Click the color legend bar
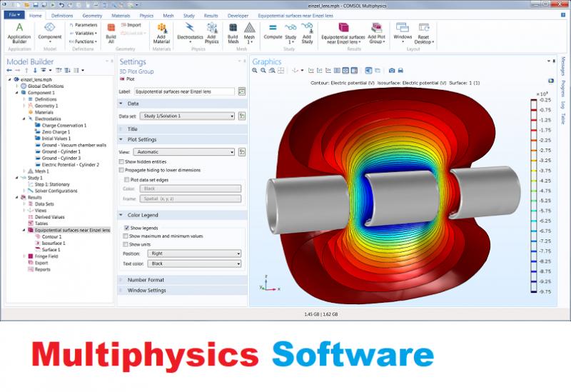Viewport: 571px width, 392px height. [533, 196]
